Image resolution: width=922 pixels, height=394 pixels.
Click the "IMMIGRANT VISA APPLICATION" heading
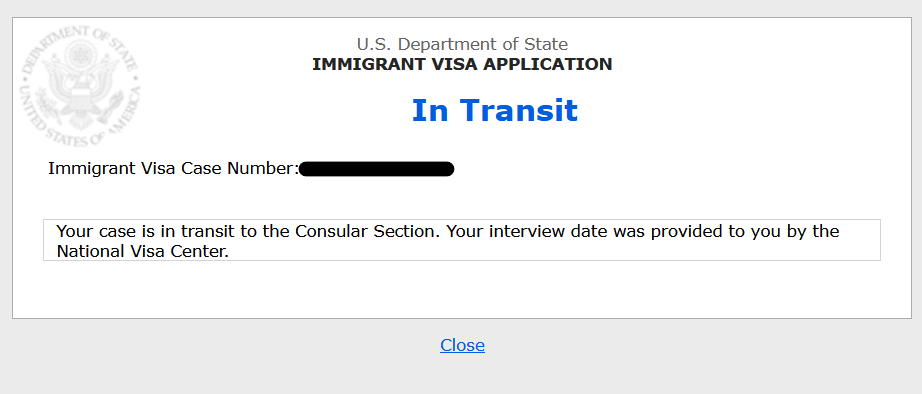462,64
